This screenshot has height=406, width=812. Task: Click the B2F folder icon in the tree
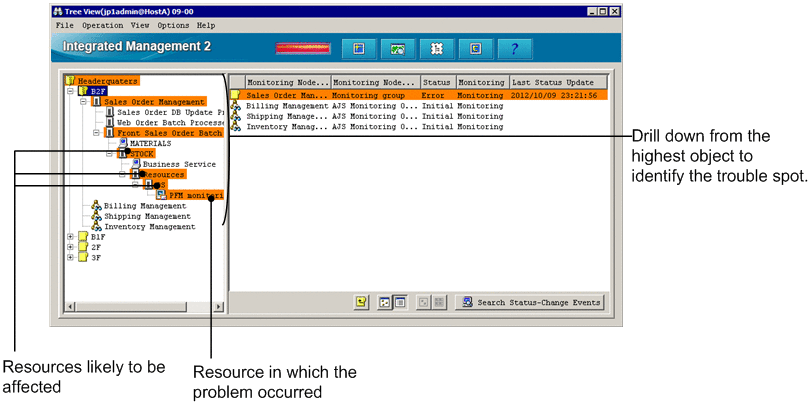[x=83, y=91]
